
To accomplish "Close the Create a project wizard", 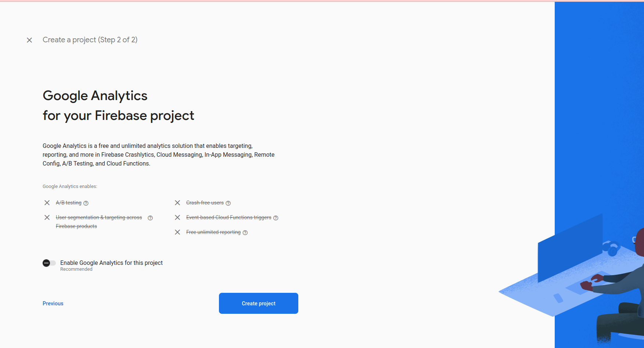I will point(29,40).
